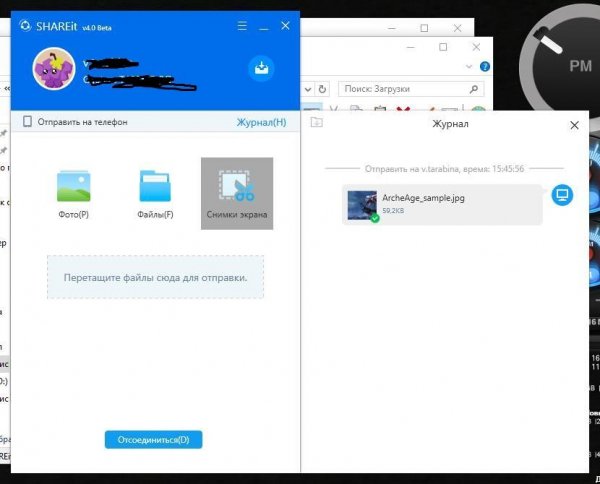Click the file size 59,2KB text
Image resolution: width=600 pixels, height=484 pixels.
393,210
